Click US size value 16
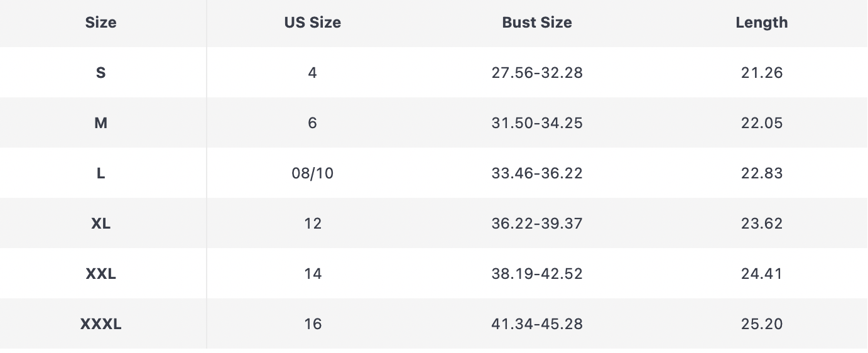This screenshot has height=353, width=868. (312, 324)
